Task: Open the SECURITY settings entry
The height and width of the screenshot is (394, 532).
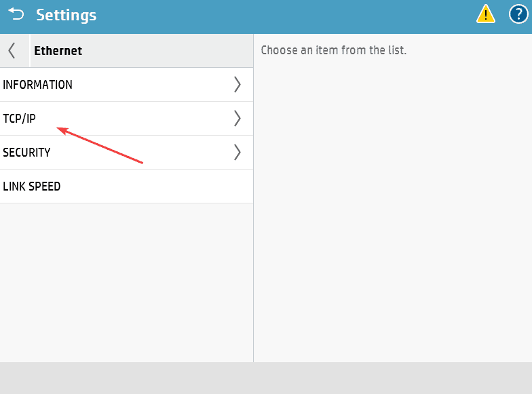Action: click(27, 153)
